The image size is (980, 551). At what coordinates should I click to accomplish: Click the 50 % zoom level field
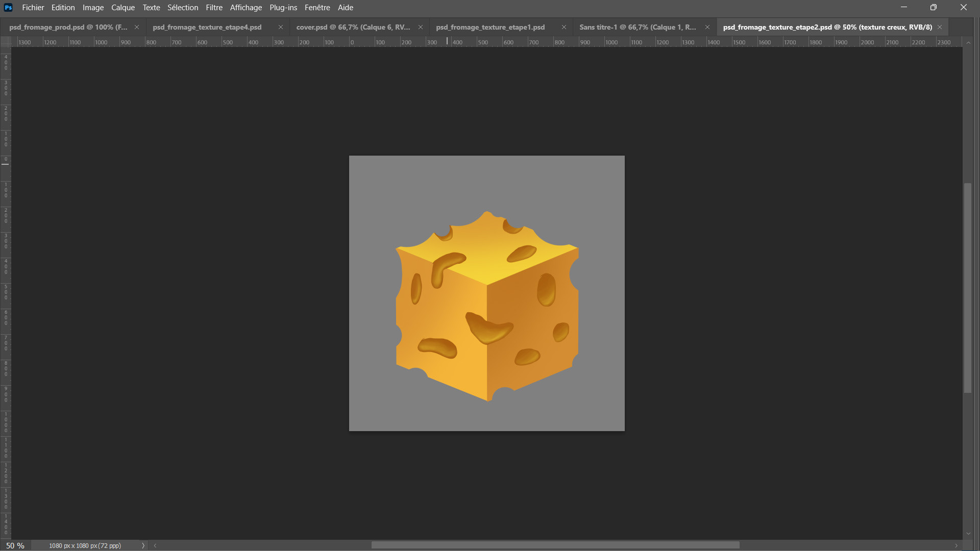(15, 545)
